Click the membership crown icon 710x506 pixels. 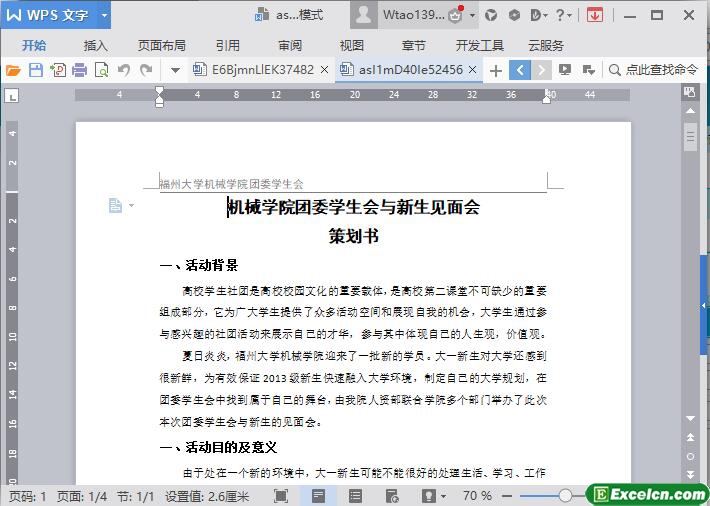click(456, 15)
